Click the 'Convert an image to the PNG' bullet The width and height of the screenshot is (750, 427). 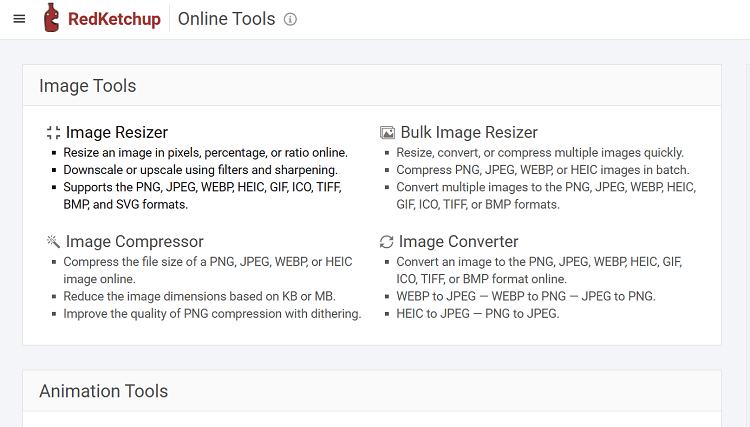539,270
